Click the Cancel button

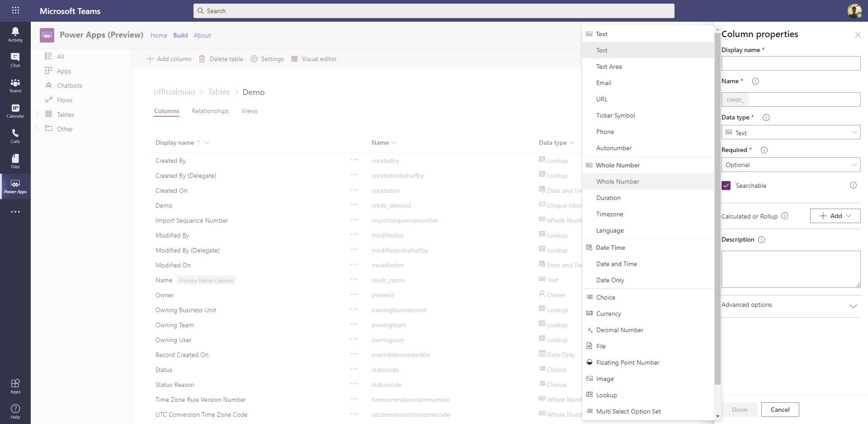[780, 410]
